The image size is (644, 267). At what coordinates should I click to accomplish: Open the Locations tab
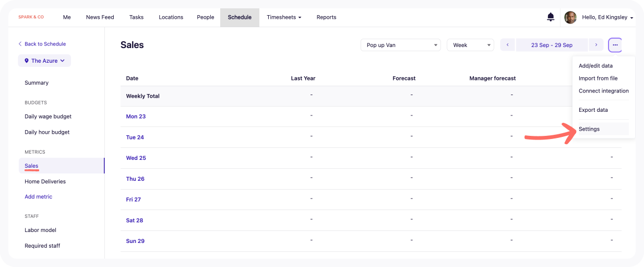(x=171, y=17)
